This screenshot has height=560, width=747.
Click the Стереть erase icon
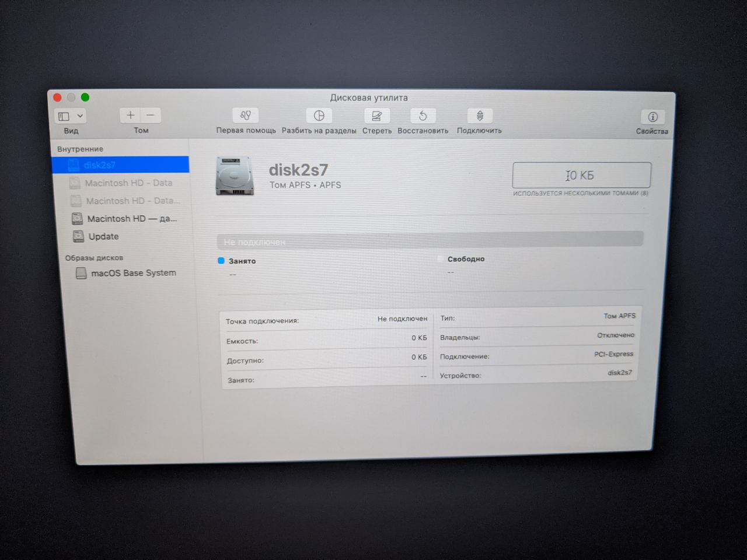pyautogui.click(x=376, y=116)
